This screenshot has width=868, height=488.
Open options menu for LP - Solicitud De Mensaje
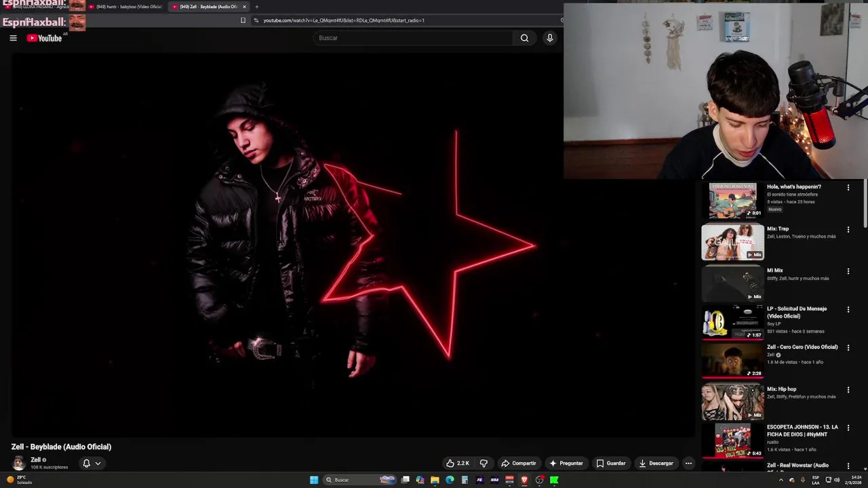848,310
